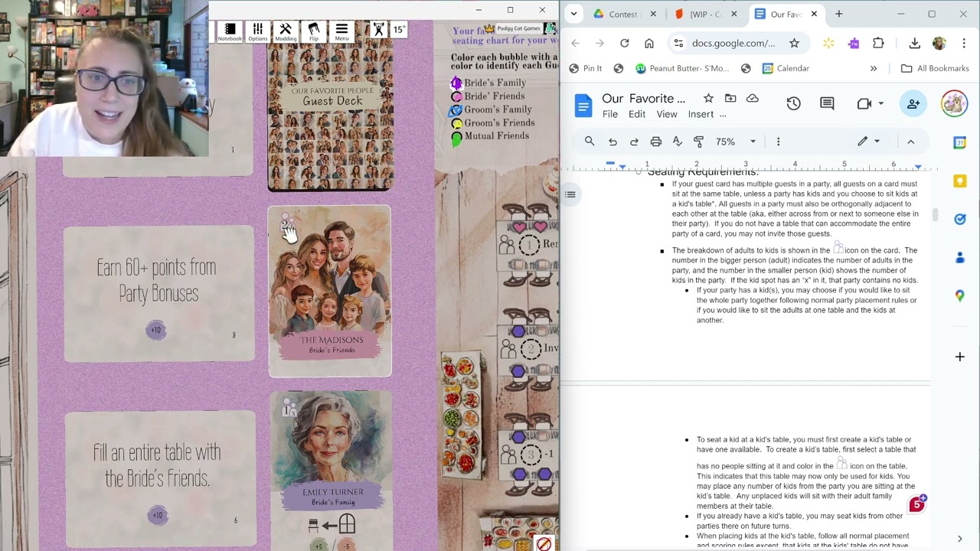
Task: Click the Bride's Family purple color bubble
Action: click(x=456, y=83)
